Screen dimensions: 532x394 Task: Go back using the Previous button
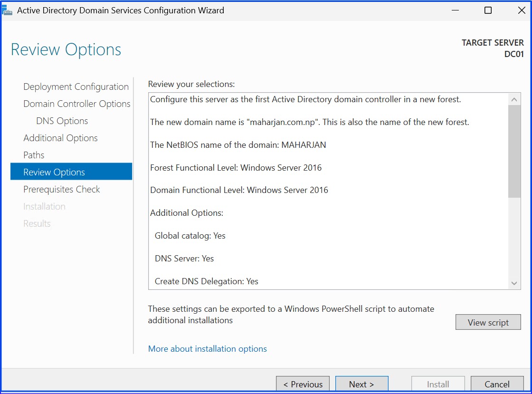(303, 384)
